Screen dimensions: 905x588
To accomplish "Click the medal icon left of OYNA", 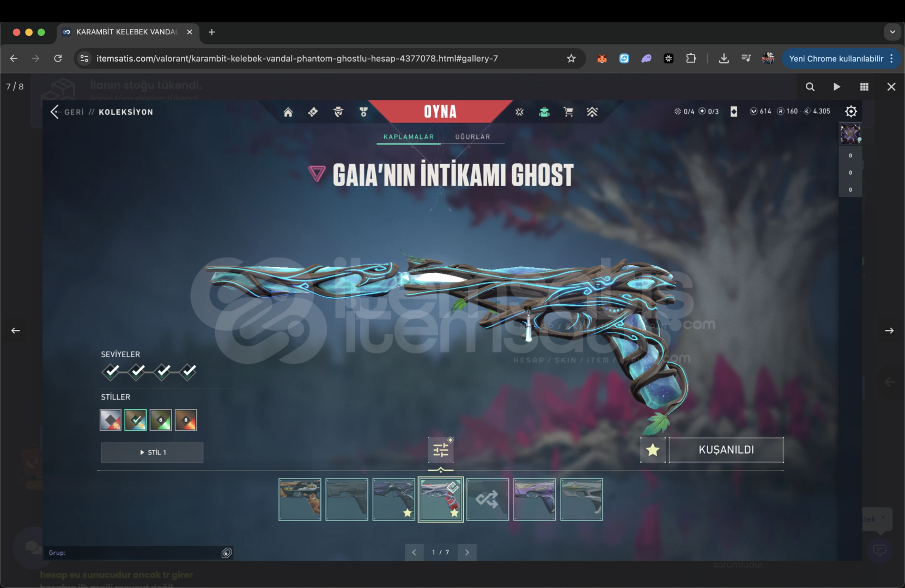I will click(x=363, y=112).
